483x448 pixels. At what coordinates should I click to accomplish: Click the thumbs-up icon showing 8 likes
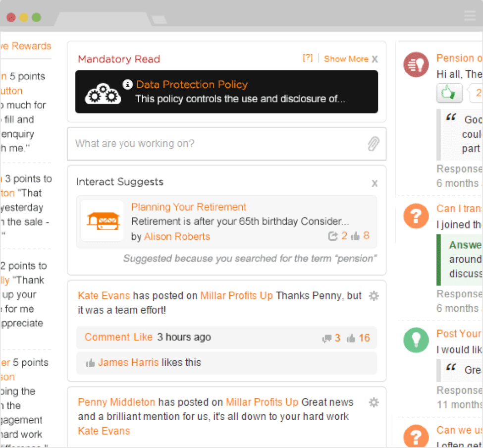(355, 236)
